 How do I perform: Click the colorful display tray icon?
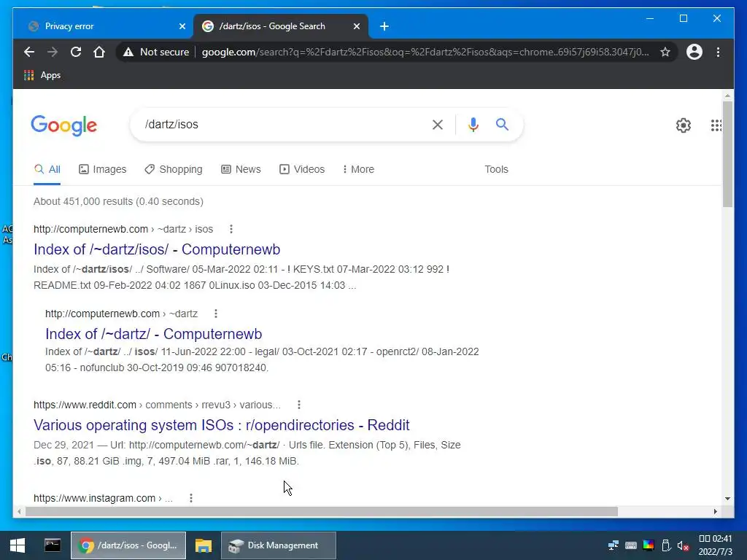(x=649, y=545)
